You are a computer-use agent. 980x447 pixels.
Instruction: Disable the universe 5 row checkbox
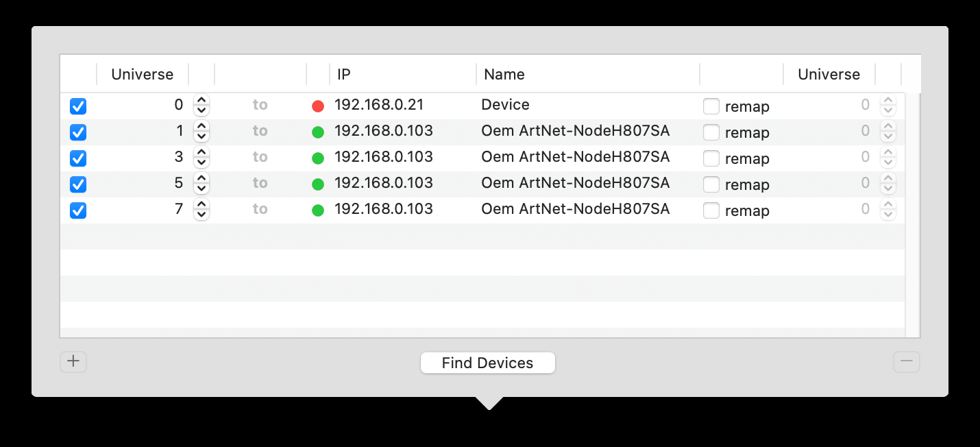pyautogui.click(x=78, y=184)
